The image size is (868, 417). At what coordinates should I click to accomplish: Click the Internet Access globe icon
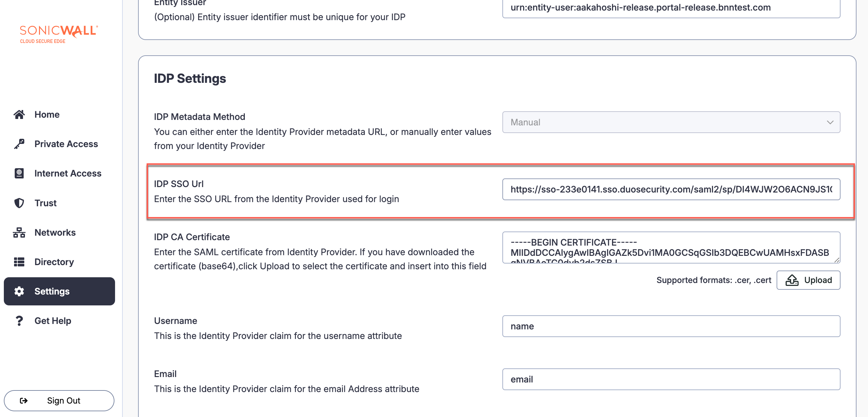coord(19,173)
